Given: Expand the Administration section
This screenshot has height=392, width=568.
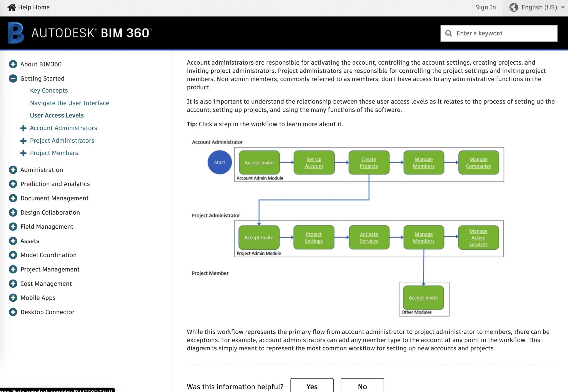Looking at the screenshot, I should point(13,170).
